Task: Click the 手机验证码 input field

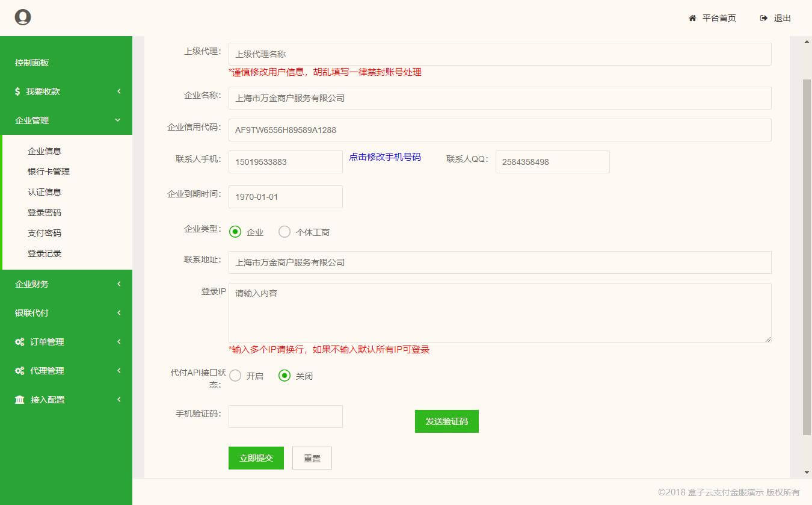Action: point(285,417)
